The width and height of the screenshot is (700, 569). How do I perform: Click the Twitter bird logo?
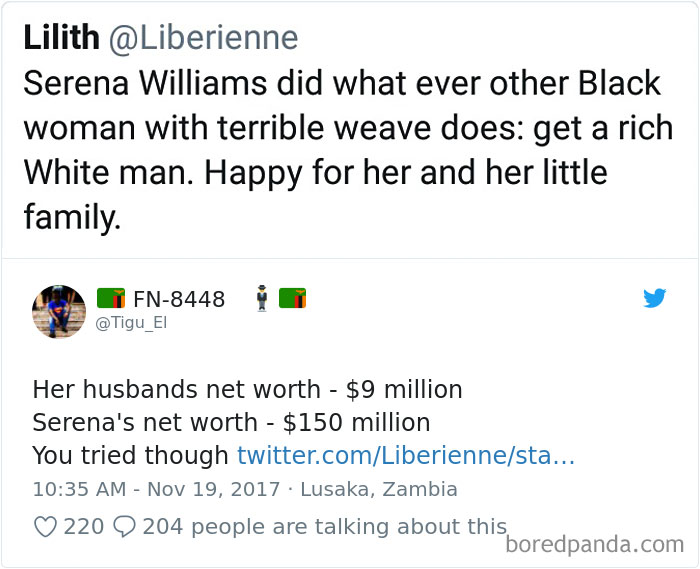(655, 298)
